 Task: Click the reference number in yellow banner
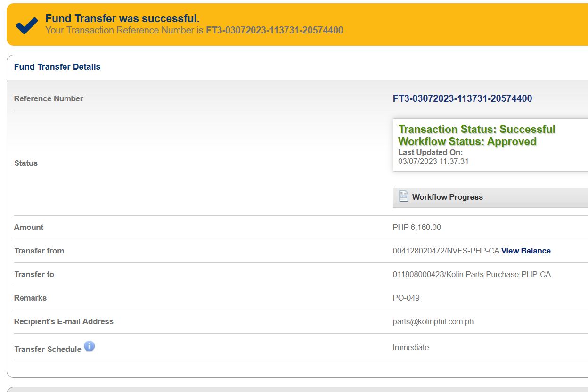click(x=274, y=31)
